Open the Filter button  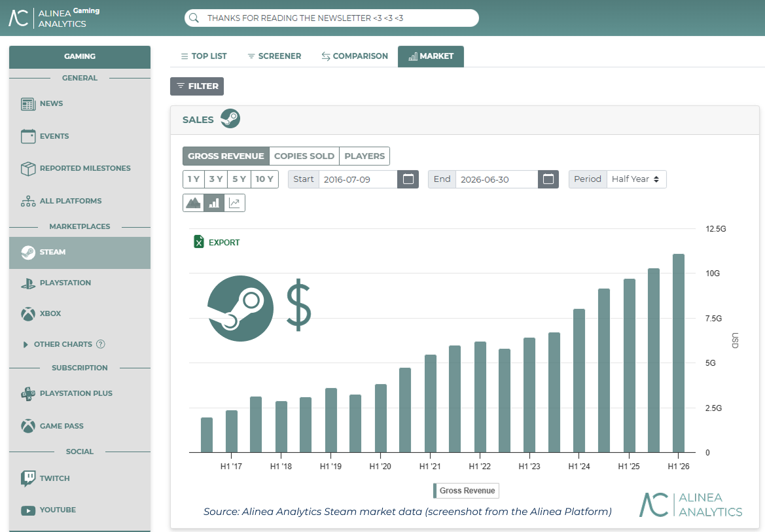197,86
